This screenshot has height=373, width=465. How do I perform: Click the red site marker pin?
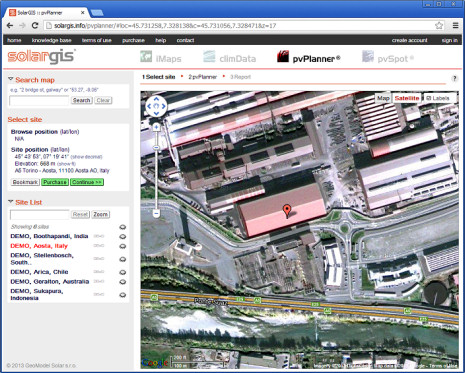pos(287,211)
